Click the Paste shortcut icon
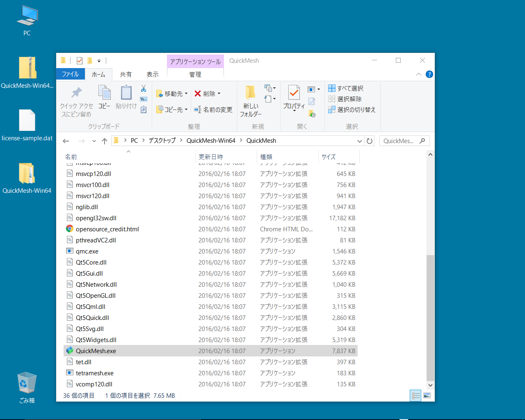This screenshot has width=525, height=420. pyautogui.click(x=144, y=110)
